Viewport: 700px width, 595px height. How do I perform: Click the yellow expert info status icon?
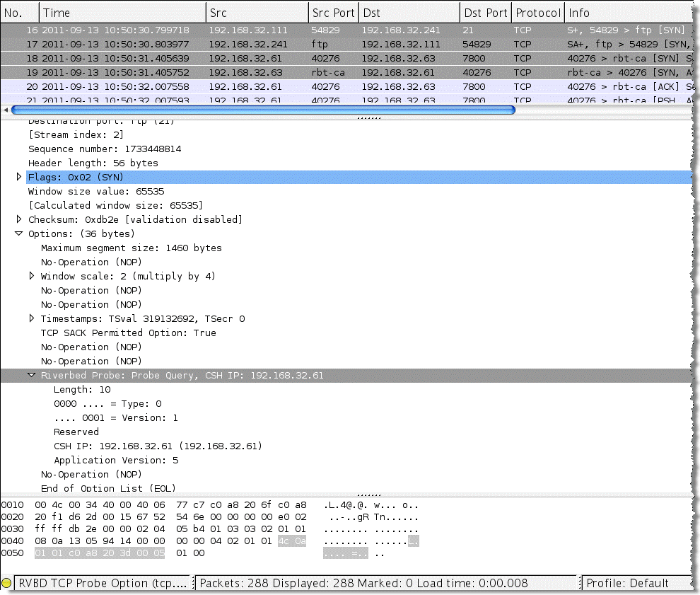tap(6, 583)
